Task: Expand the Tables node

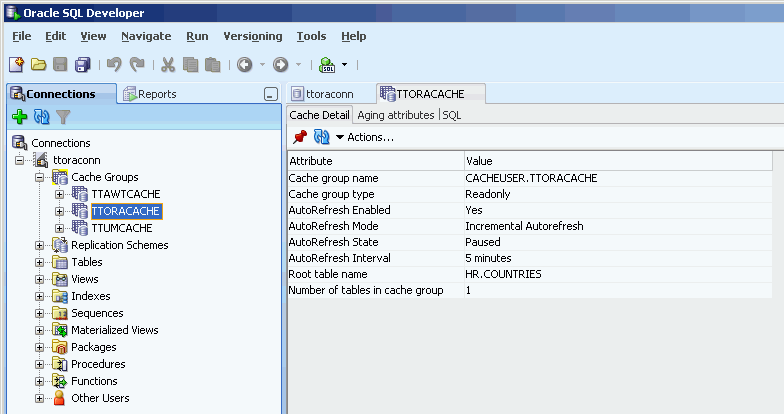Action: pyautogui.click(x=40, y=262)
